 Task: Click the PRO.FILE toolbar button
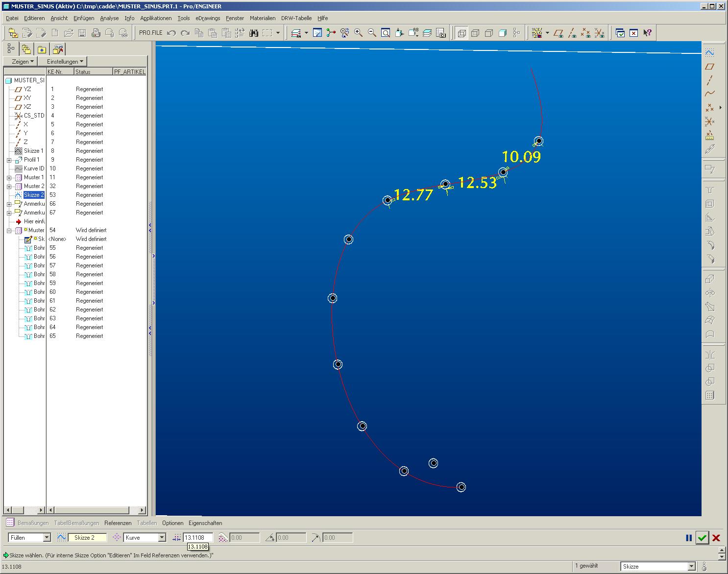click(x=150, y=33)
